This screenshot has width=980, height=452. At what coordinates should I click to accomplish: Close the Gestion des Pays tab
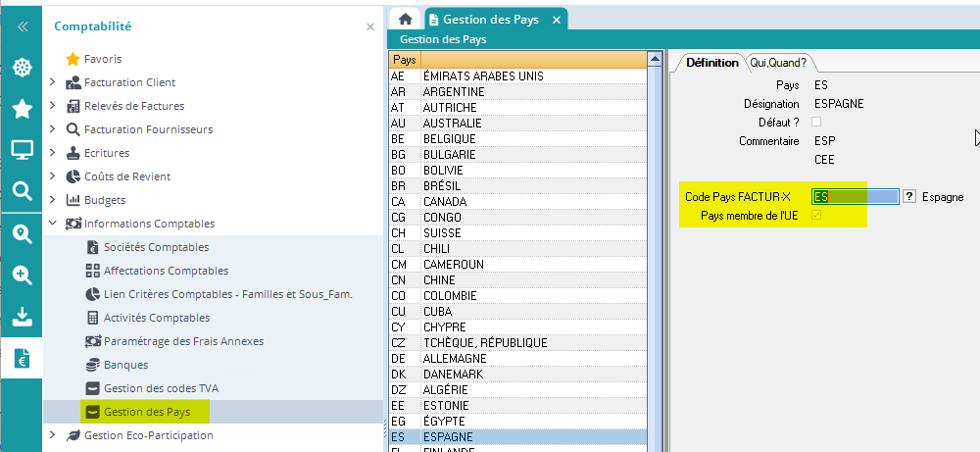pyautogui.click(x=557, y=20)
